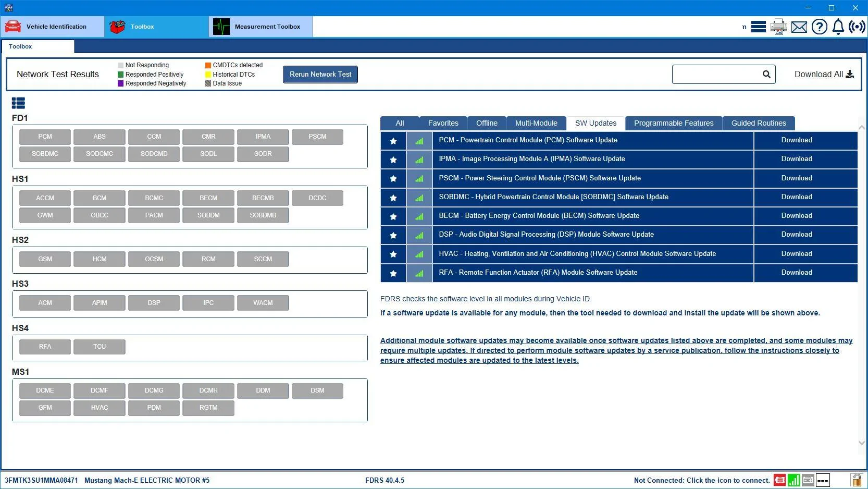Switch to Measurement Toolbox tab

point(261,27)
